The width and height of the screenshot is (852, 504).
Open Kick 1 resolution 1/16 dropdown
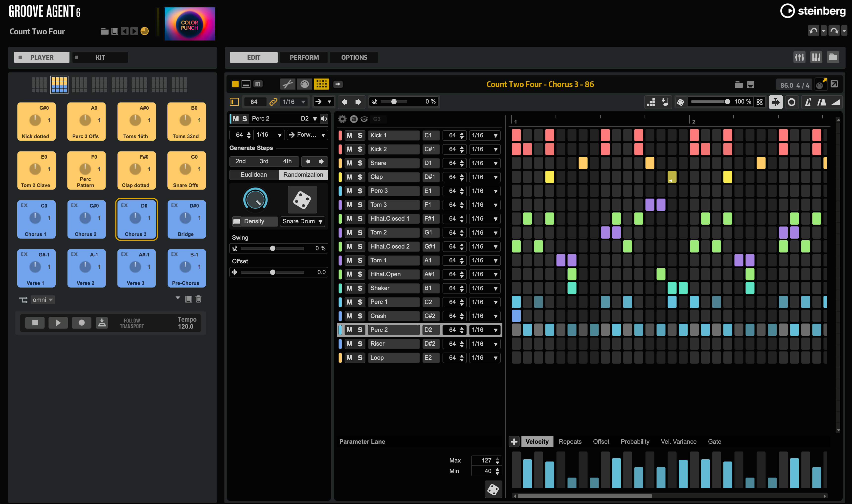click(485, 135)
